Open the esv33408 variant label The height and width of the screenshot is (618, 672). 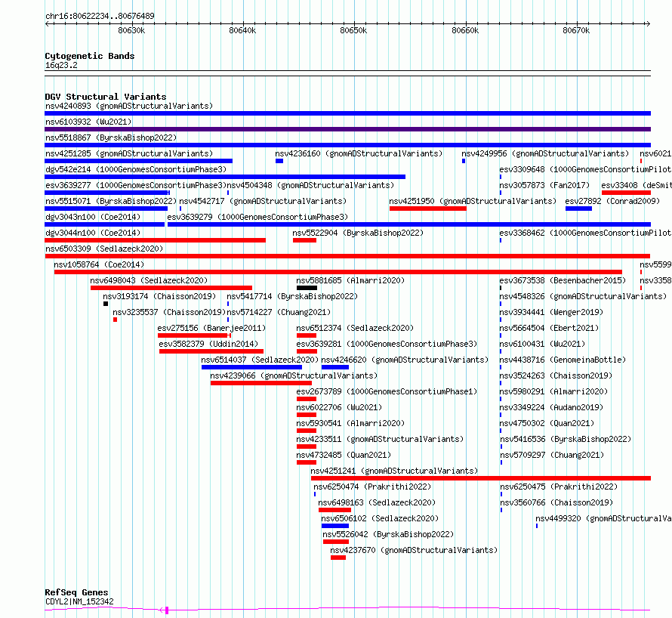click(637, 185)
